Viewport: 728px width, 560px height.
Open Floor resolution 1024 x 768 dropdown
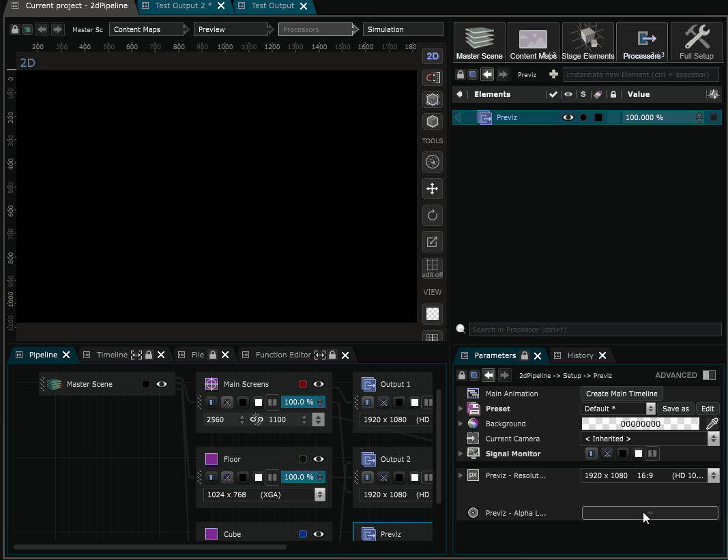tap(264, 495)
